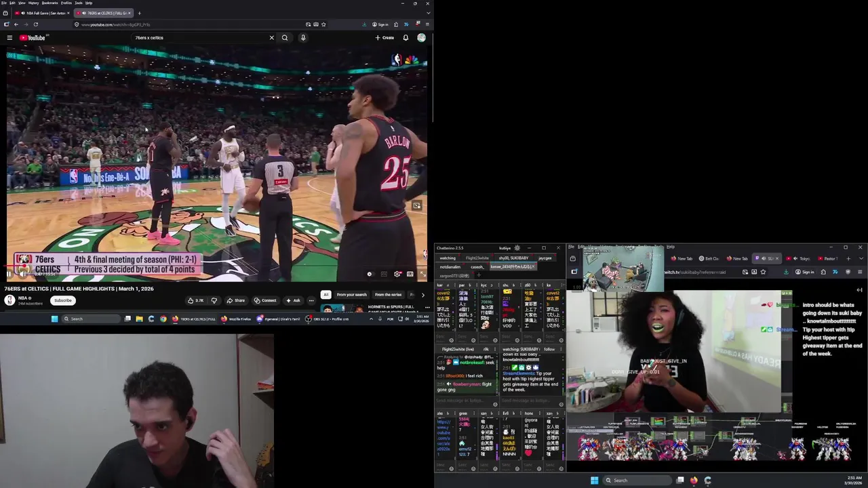Reload the YouTube page

36,24
